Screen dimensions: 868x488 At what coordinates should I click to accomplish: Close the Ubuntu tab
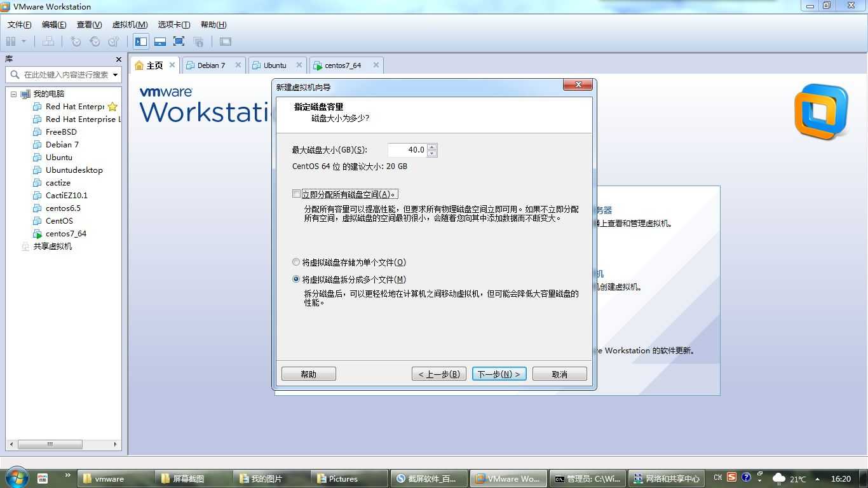[x=299, y=65]
